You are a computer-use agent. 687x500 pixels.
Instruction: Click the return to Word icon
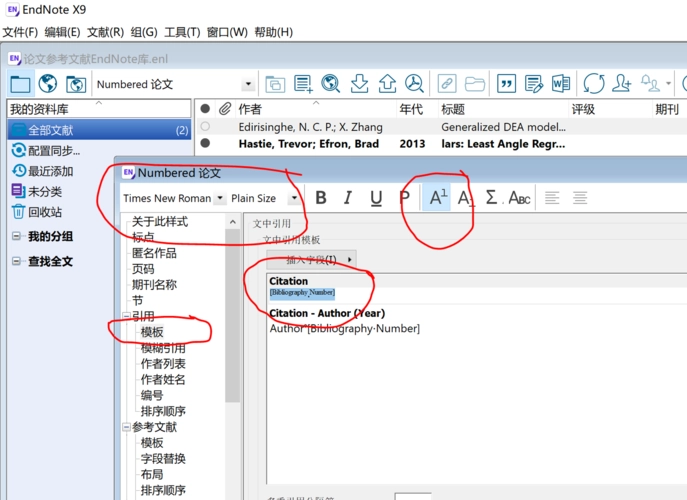[561, 84]
